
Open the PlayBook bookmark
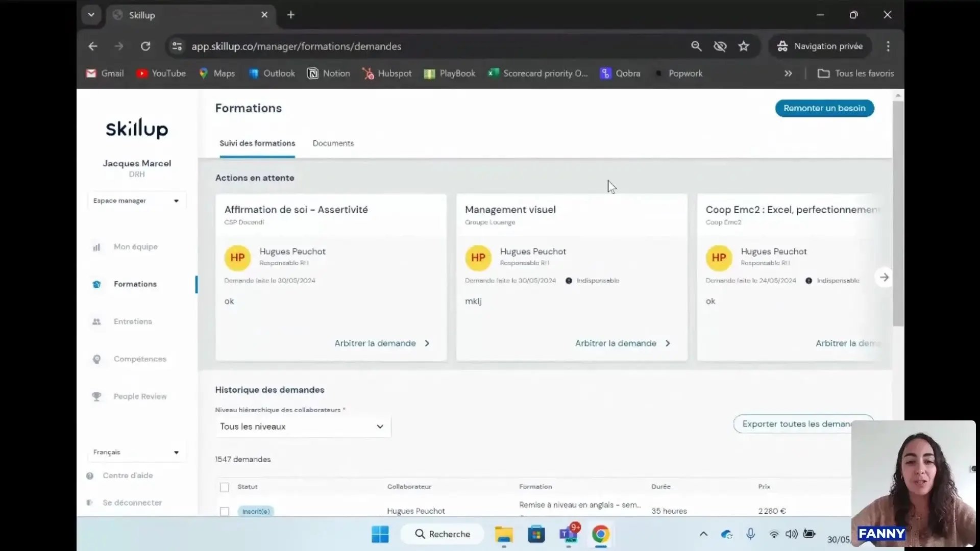450,73
